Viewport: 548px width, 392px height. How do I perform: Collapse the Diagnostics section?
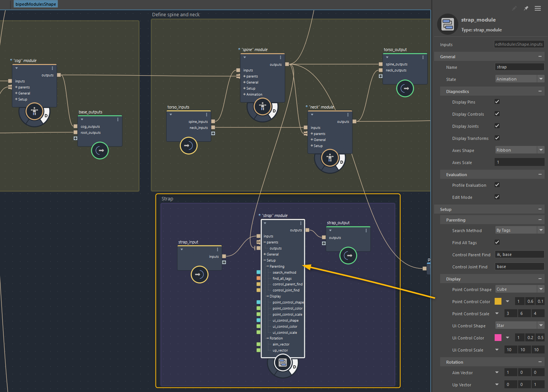[540, 91]
